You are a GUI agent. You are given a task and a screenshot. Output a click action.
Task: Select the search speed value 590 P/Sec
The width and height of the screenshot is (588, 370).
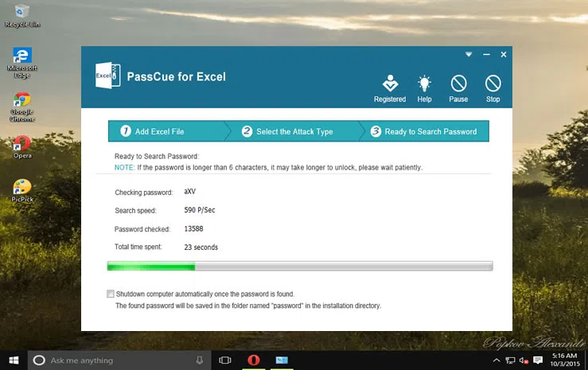(200, 210)
